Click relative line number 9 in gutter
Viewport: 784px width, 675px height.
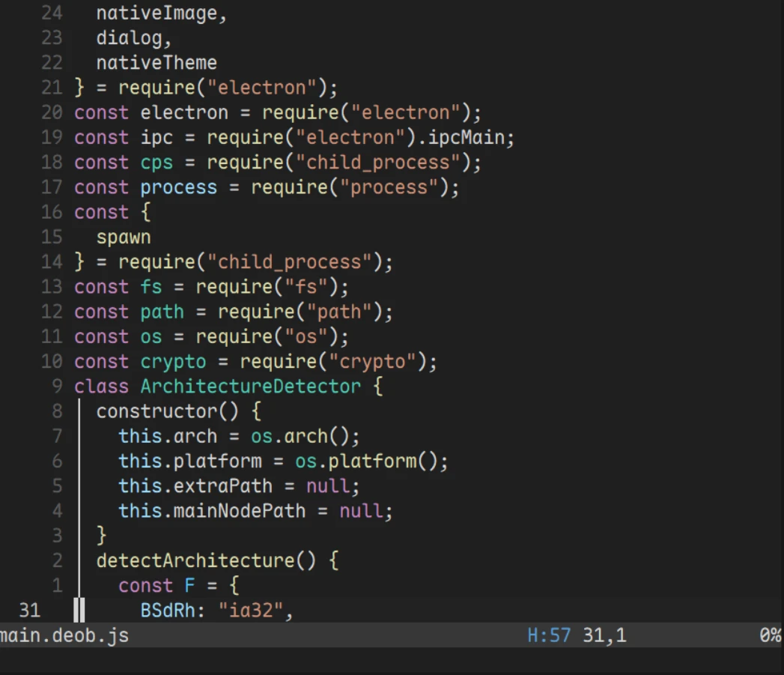click(58, 387)
